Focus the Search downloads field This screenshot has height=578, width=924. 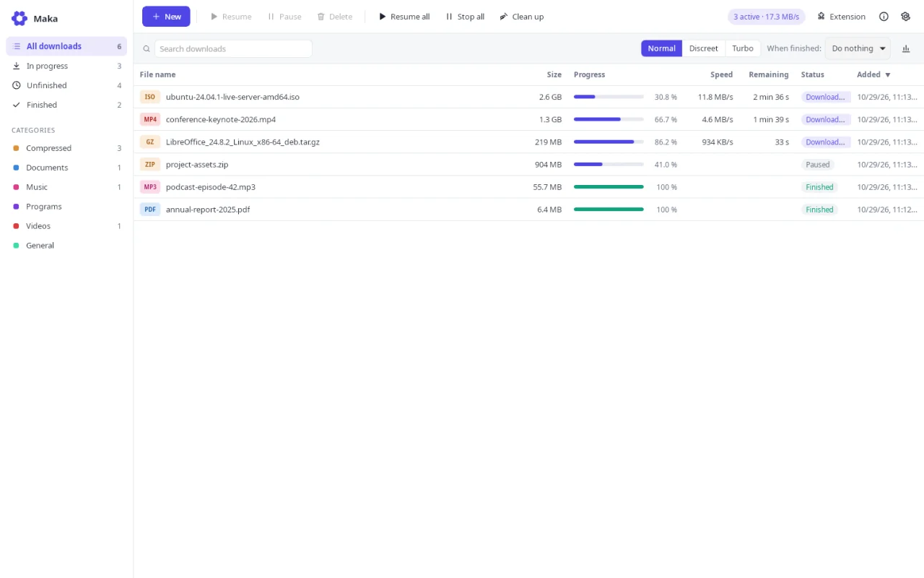(x=233, y=48)
